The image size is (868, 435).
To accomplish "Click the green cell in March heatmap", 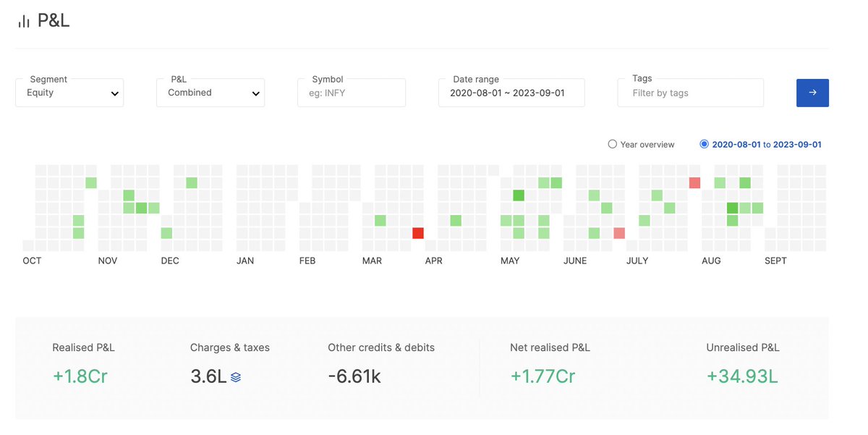I will click(380, 221).
